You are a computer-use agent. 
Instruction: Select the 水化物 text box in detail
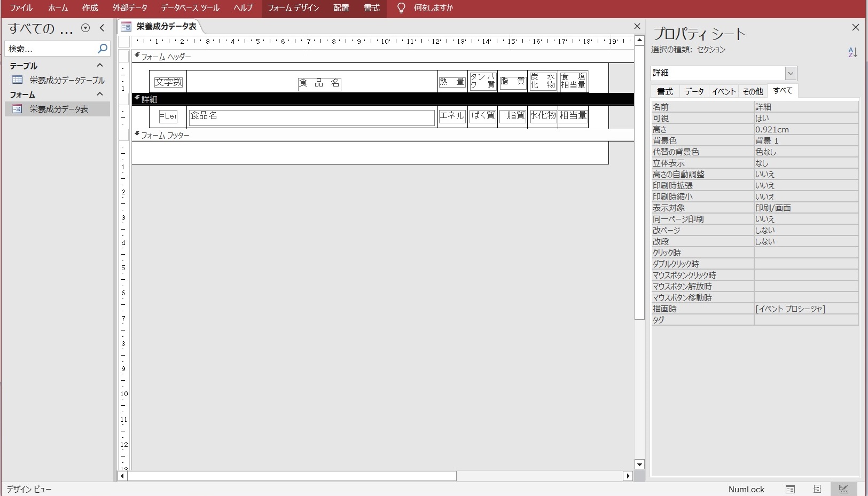pos(543,115)
